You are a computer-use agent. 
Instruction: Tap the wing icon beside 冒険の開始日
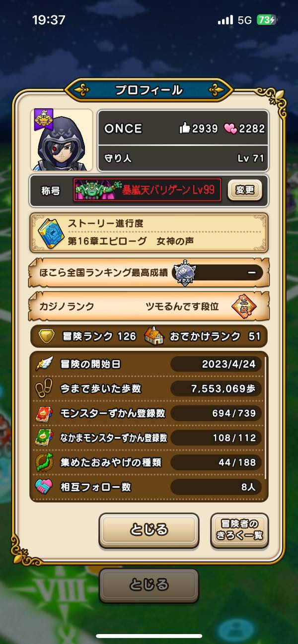[44, 364]
